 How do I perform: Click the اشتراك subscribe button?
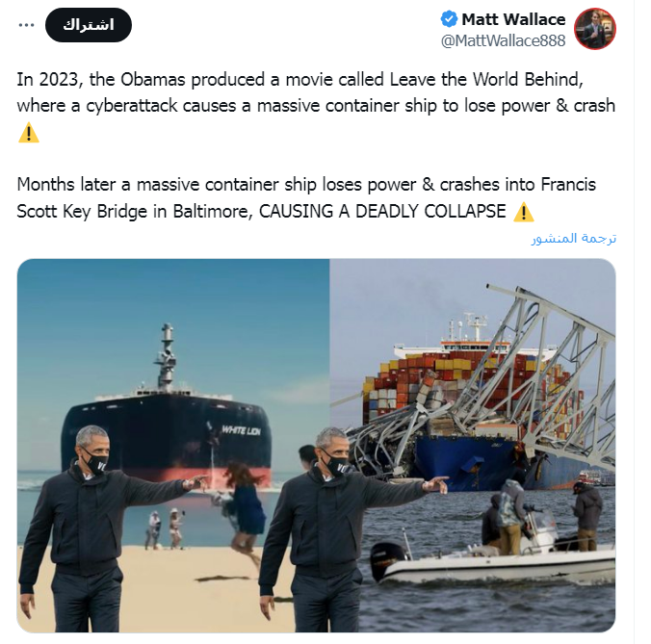pos(89,25)
